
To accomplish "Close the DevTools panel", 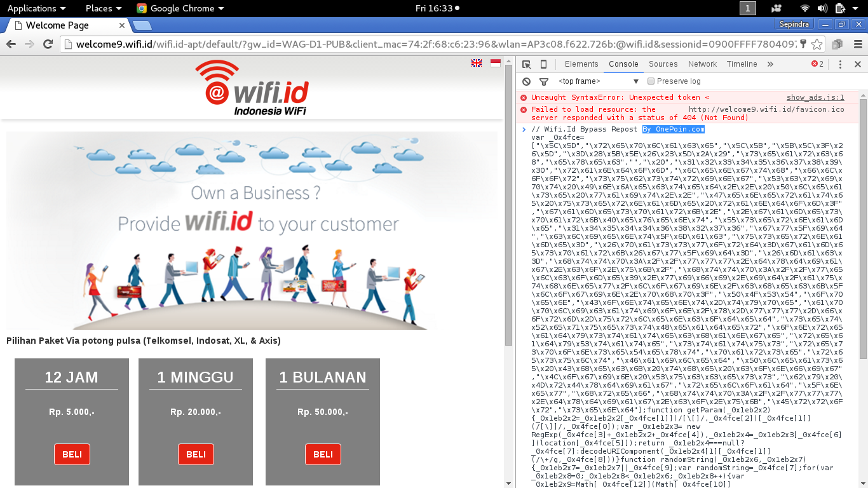I will click(x=857, y=64).
